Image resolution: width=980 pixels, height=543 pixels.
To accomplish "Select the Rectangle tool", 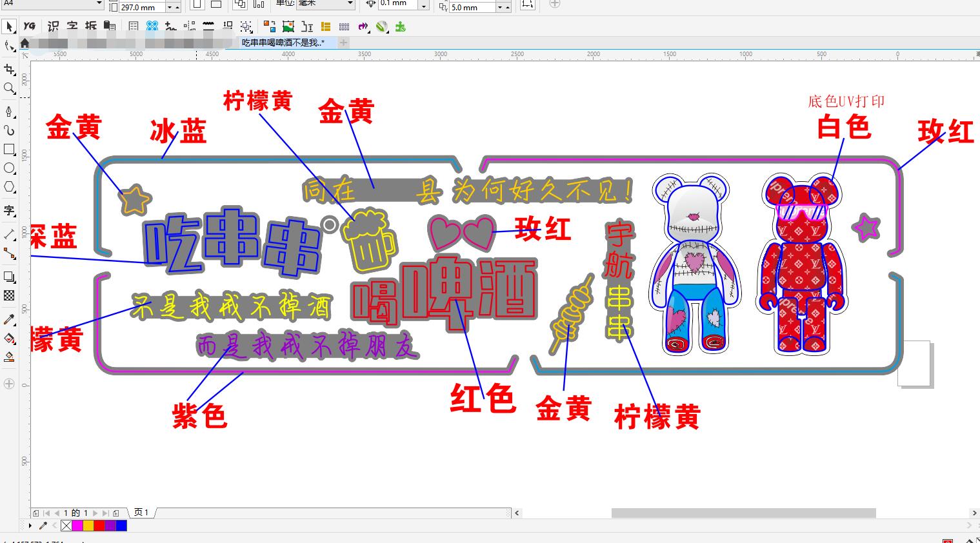I will (x=9, y=149).
